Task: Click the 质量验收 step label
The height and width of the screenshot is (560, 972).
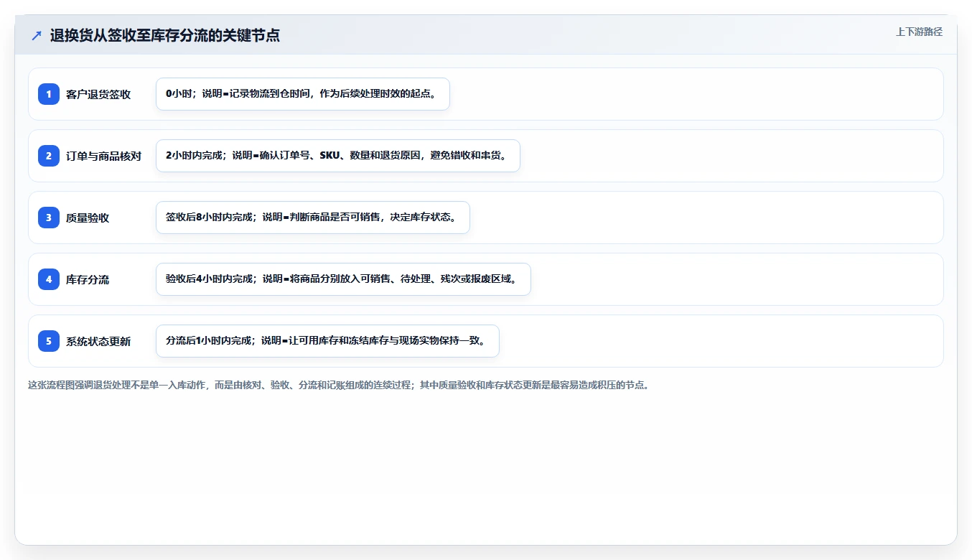Action: tap(88, 218)
